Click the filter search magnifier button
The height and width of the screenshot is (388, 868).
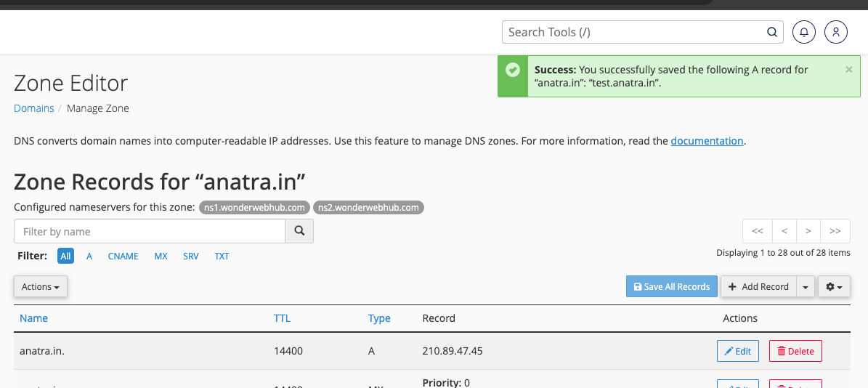[x=299, y=232]
